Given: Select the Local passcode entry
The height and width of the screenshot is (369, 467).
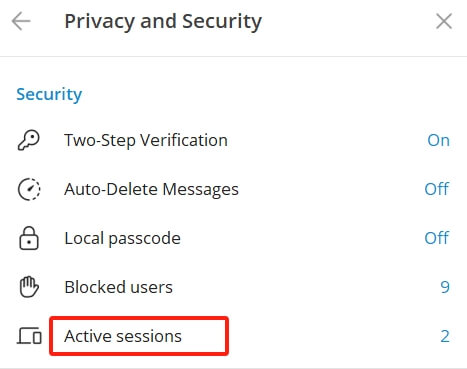Looking at the screenshot, I should tap(233, 238).
